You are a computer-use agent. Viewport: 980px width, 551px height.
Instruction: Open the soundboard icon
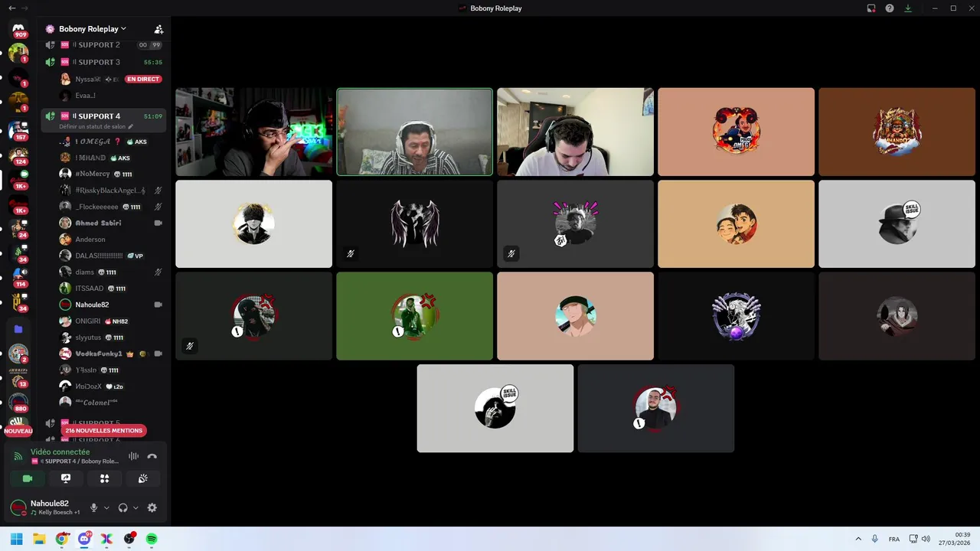[143, 478]
